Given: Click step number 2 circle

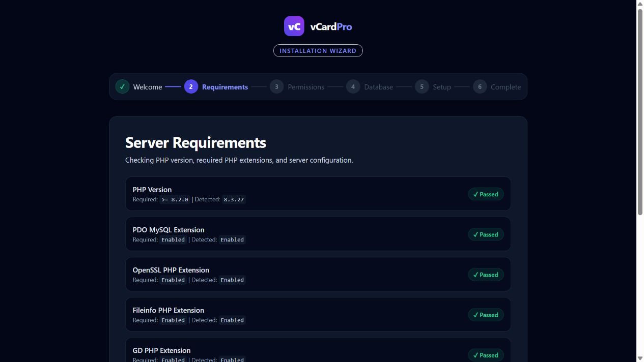Looking at the screenshot, I should 191,86.
